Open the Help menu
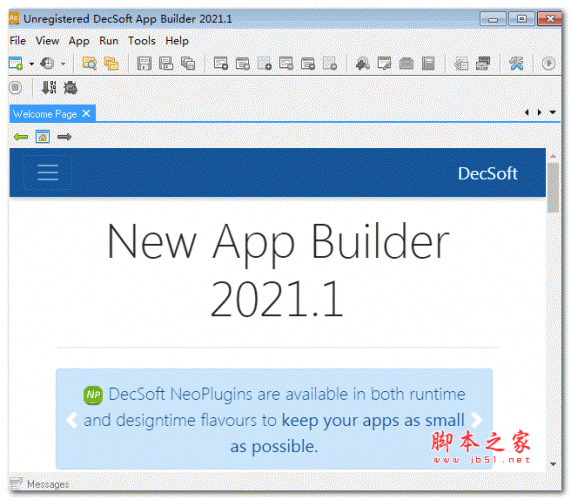This screenshot has height=500, width=571. (x=177, y=41)
